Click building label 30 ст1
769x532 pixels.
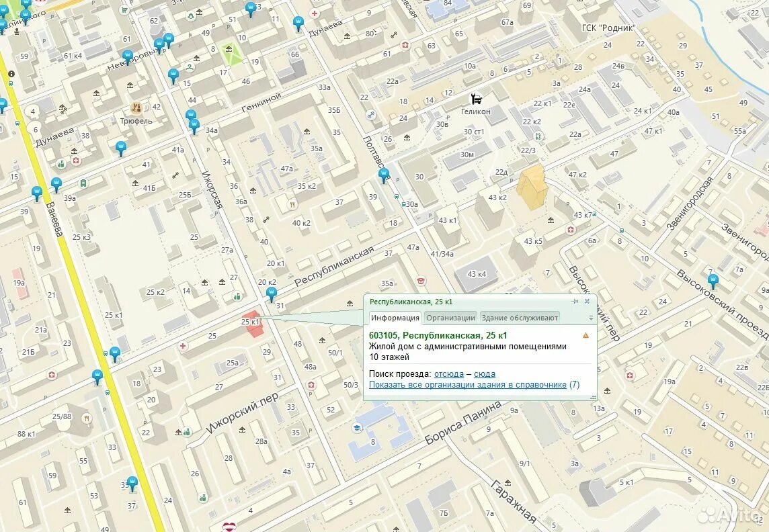point(474,131)
